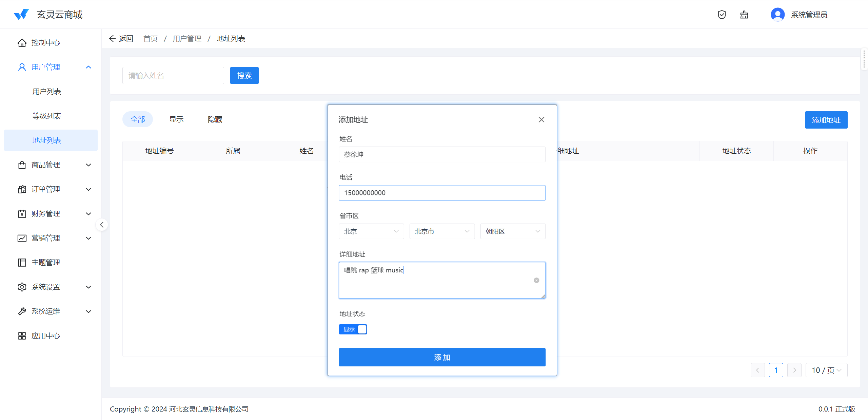Open 应用中心 grid icon menu
The height and width of the screenshot is (420, 868).
tap(22, 336)
